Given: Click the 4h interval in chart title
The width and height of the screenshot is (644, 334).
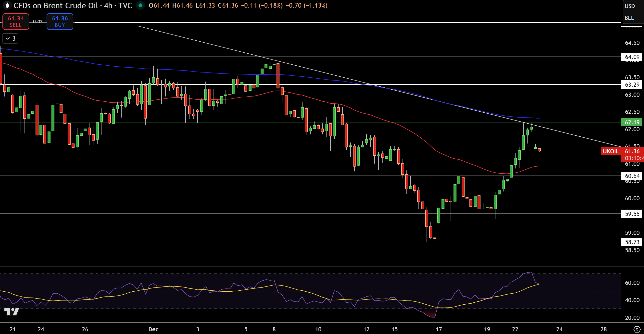Looking at the screenshot, I should 108,5.
